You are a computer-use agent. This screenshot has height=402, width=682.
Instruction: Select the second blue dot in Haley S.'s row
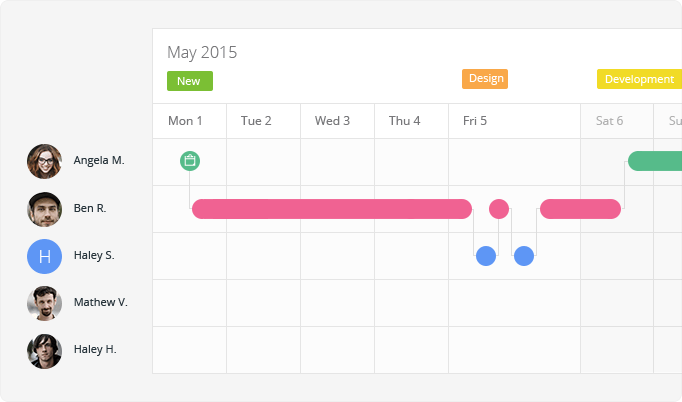pos(524,256)
